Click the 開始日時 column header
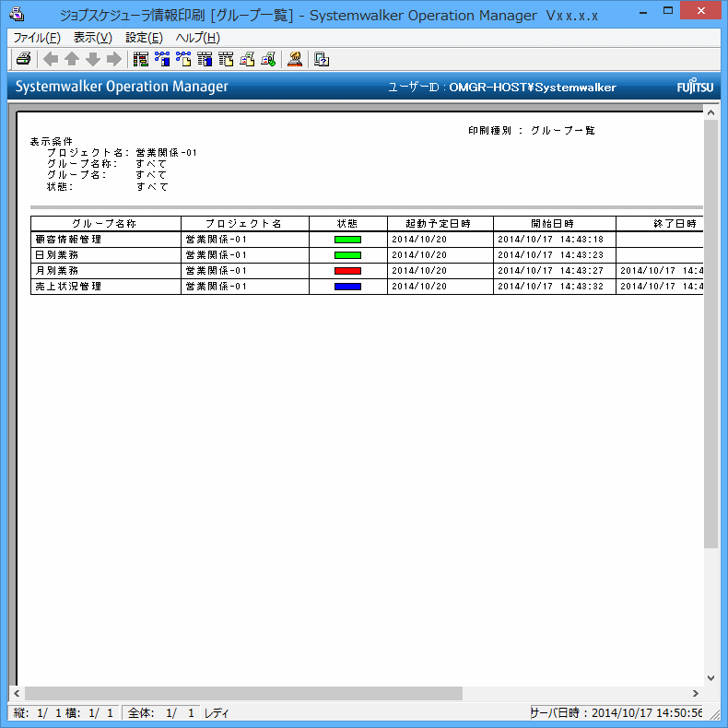 point(555,223)
